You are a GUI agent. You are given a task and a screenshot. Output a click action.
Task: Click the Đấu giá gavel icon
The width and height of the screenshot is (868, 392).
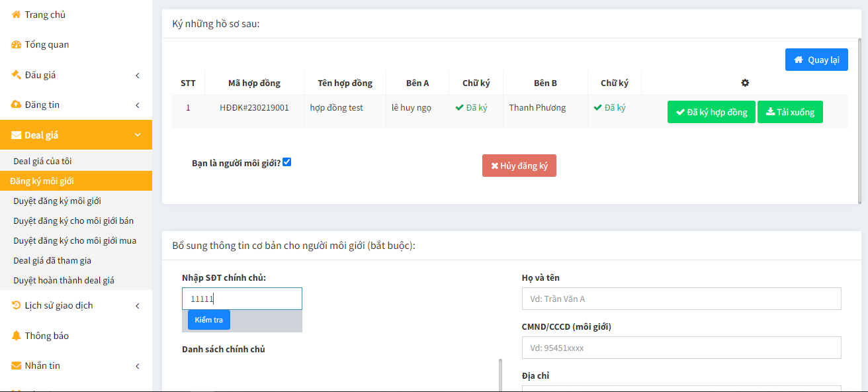tap(17, 75)
